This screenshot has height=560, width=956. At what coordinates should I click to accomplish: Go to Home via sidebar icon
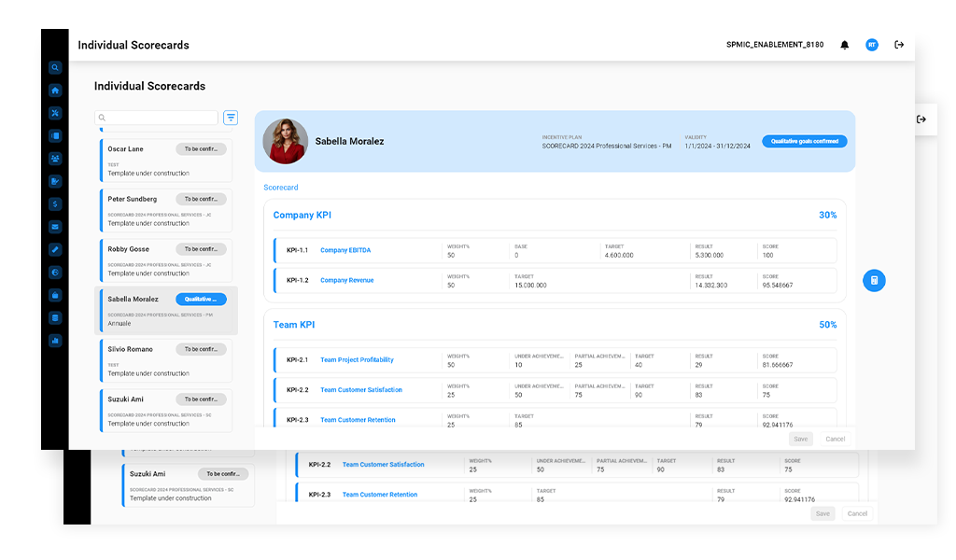click(55, 91)
